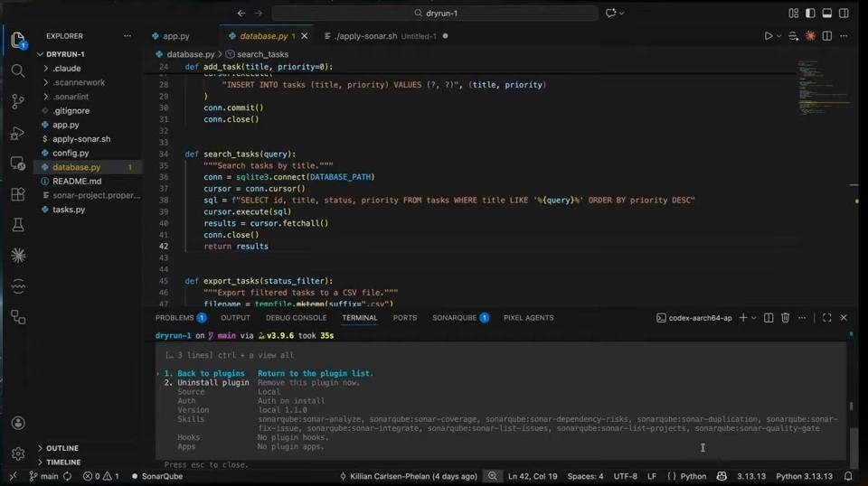Click search_tasks in the breadcrumb
868x486 pixels.
pos(262,54)
